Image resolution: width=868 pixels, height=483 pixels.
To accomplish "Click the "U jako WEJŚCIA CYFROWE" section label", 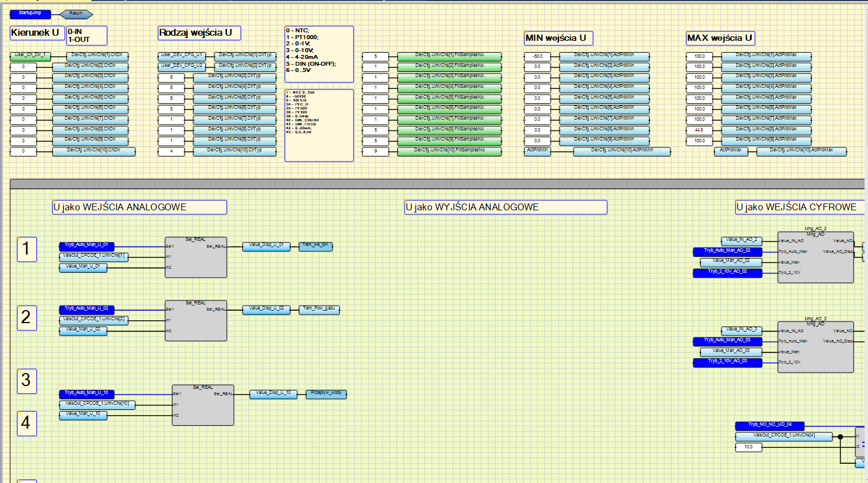I will click(x=800, y=207).
